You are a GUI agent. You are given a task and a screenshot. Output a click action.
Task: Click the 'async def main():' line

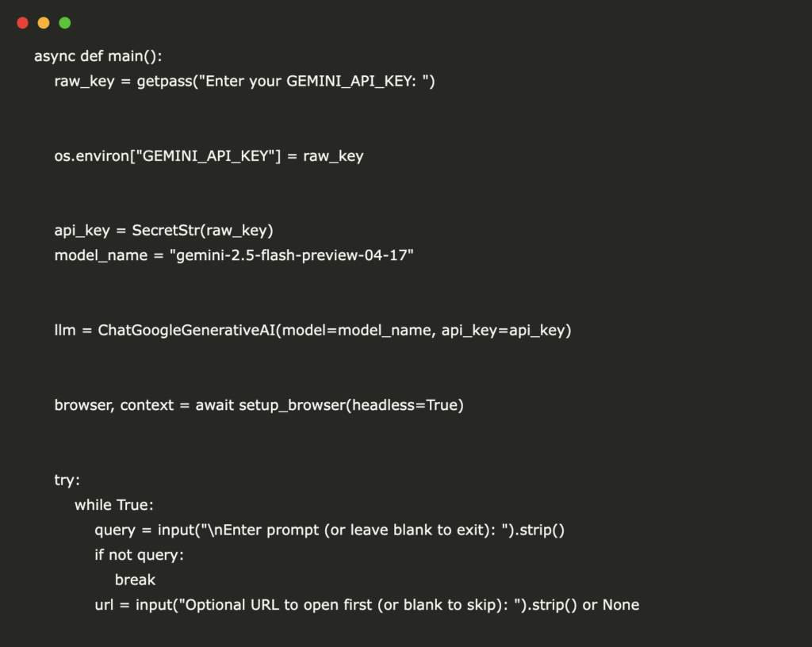98,56
